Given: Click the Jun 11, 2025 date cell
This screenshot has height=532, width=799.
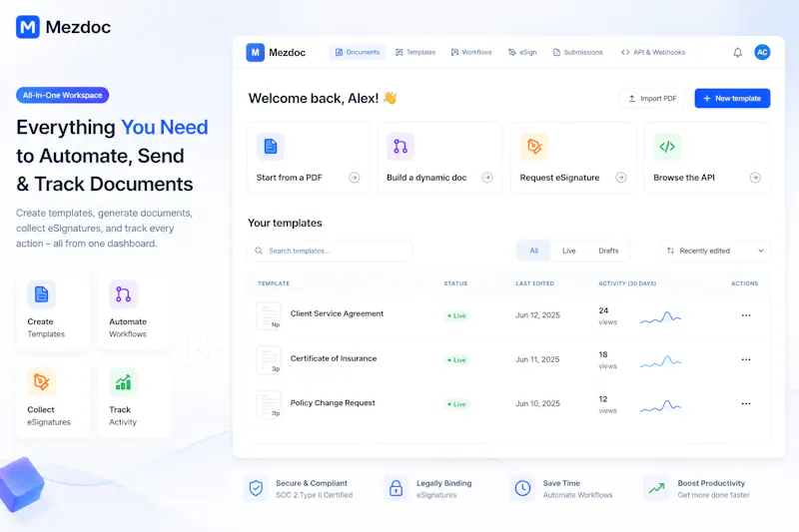Looking at the screenshot, I should pos(537,359).
